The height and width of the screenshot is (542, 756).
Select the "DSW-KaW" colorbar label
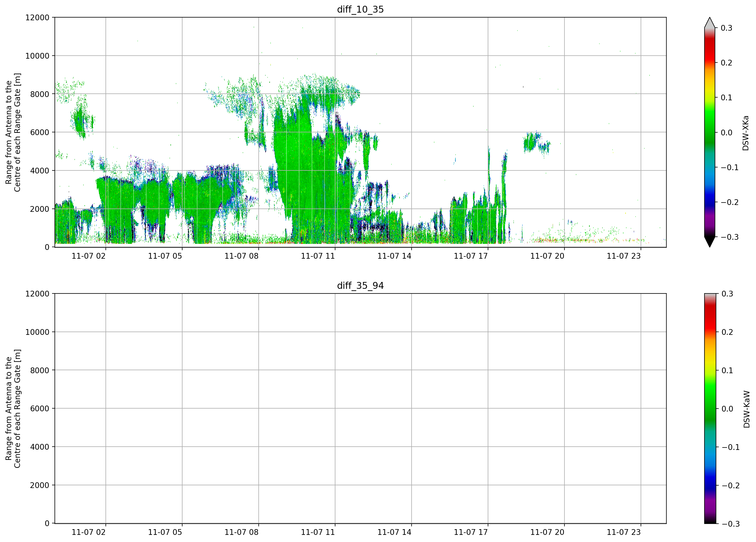[747, 409]
